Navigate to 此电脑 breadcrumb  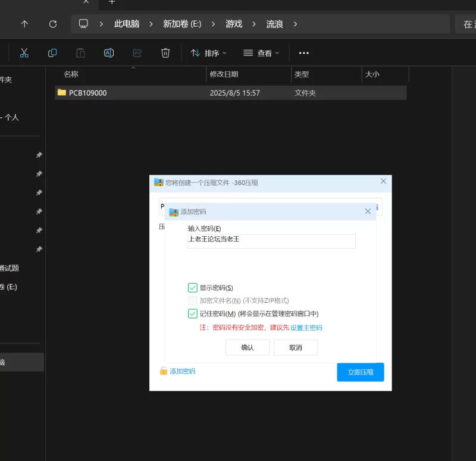(127, 24)
